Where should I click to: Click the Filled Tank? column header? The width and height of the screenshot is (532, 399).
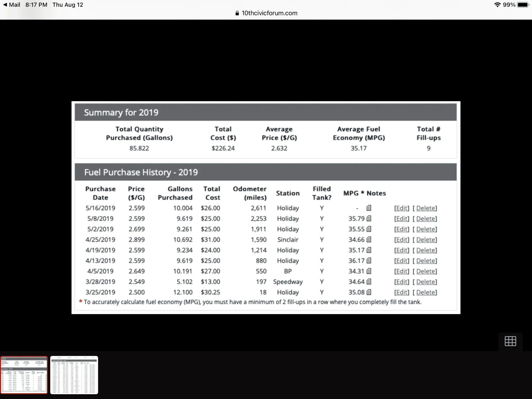(x=322, y=193)
